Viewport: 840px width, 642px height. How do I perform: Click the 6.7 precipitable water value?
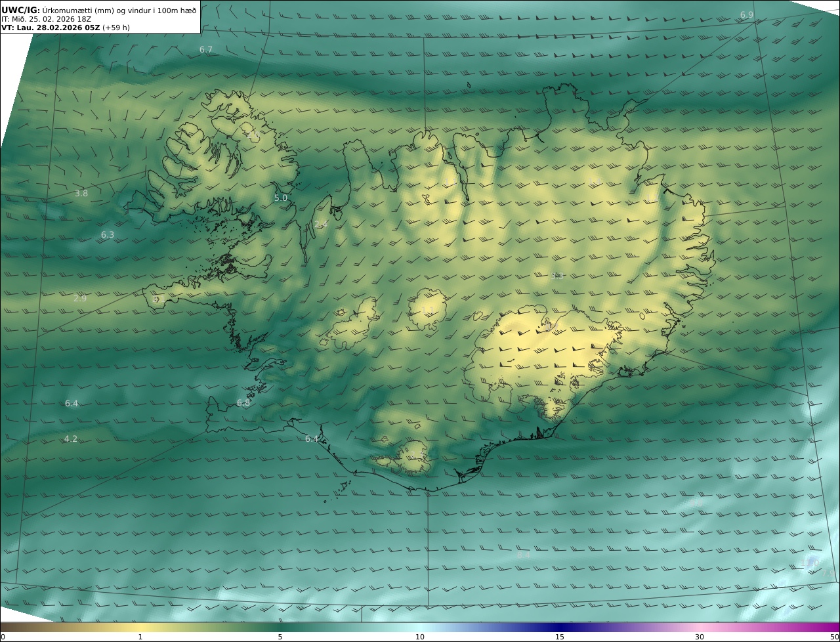pos(206,50)
